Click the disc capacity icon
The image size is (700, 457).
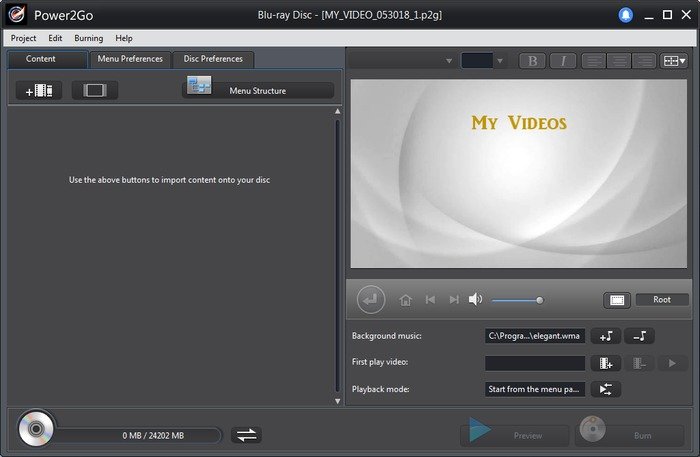click(36, 429)
